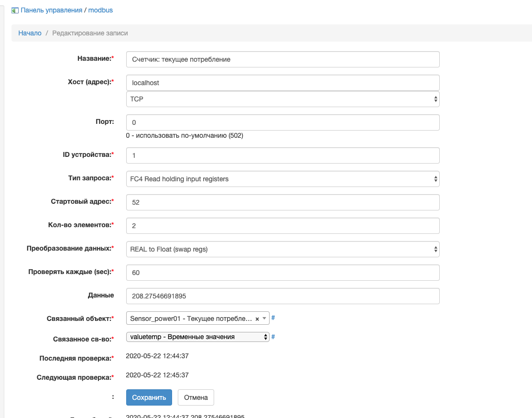Open the valuetemp linked property dropdown
Image resolution: width=532 pixels, height=418 pixels.
click(197, 337)
